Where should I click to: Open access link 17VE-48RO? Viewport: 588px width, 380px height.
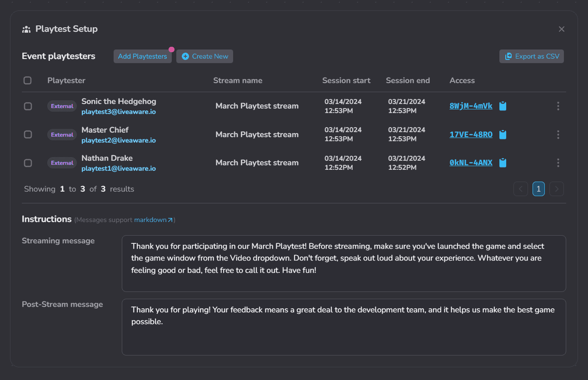click(471, 135)
